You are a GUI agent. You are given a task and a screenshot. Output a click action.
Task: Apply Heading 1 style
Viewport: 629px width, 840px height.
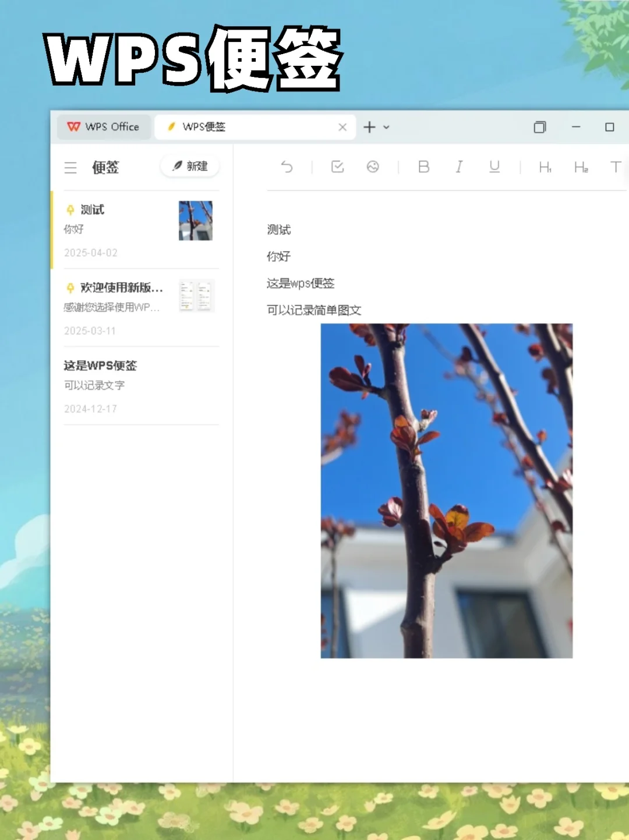click(x=545, y=168)
